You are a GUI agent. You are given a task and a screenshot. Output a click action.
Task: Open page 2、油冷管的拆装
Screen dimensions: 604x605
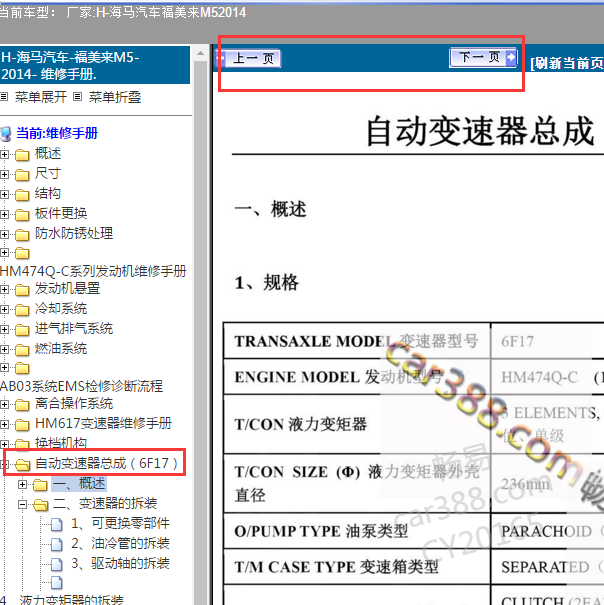pos(120,544)
